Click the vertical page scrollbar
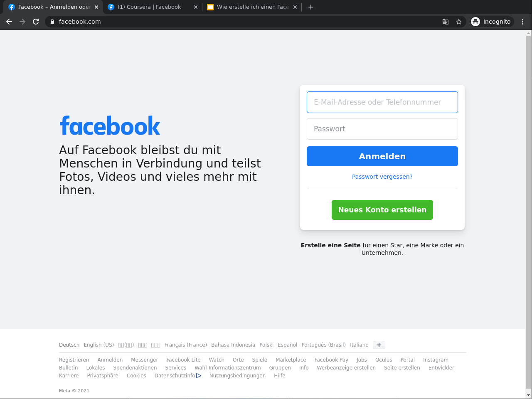The image size is (532, 399). pos(529,212)
